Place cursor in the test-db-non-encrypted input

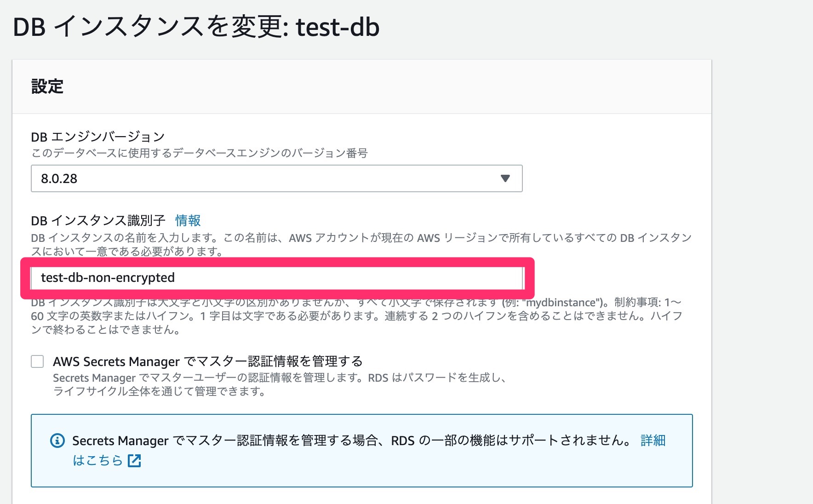point(276,278)
